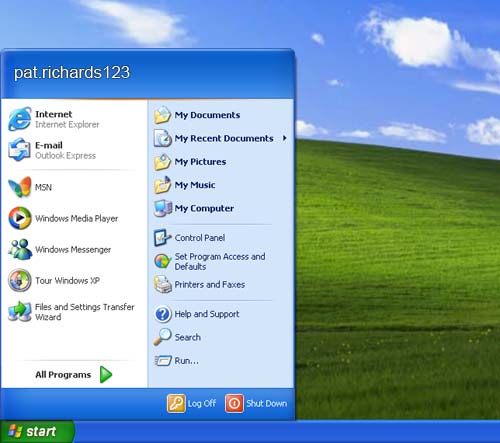This screenshot has width=500, height=443.
Task: Open My Pictures text entry
Action: click(x=200, y=162)
